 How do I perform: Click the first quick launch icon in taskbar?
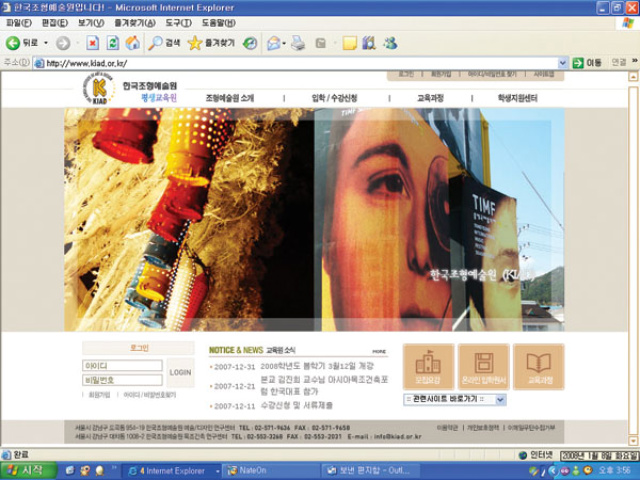[x=70, y=471]
